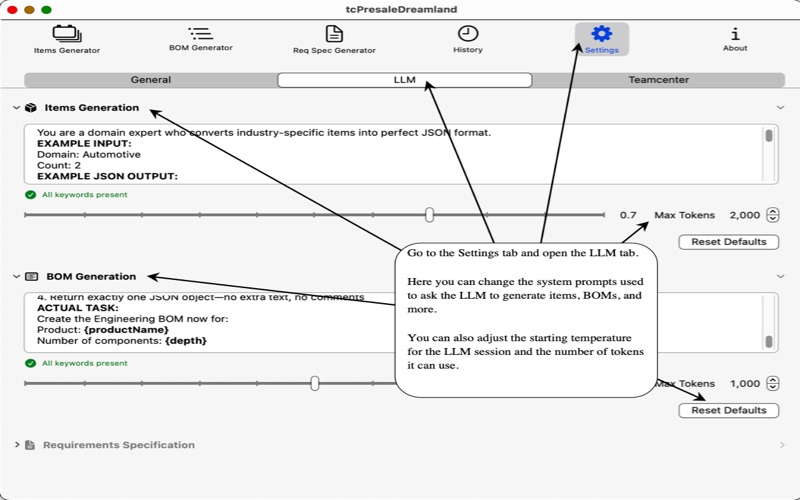800x500 pixels.
Task: Click the Items Generation prompt scrollbar
Action: (769, 136)
